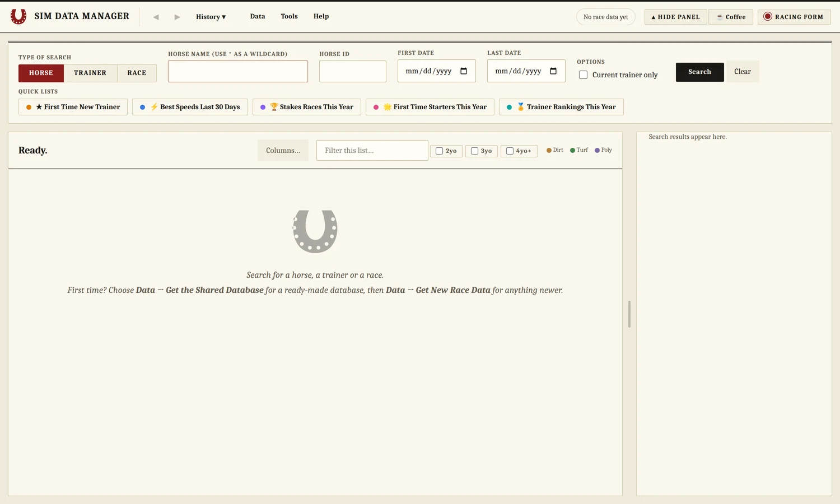Open the Data menu
840x504 pixels.
(258, 16)
